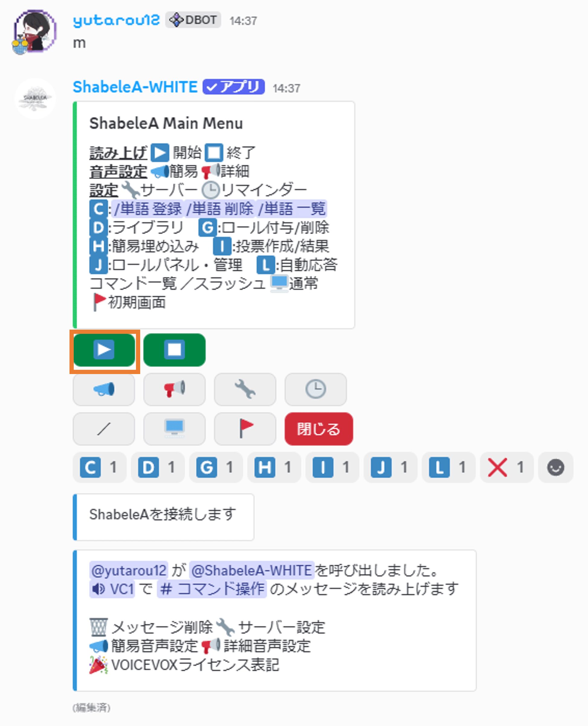Open the add reaction smiley picker
Image resolution: width=588 pixels, height=726 pixels.
(x=555, y=467)
